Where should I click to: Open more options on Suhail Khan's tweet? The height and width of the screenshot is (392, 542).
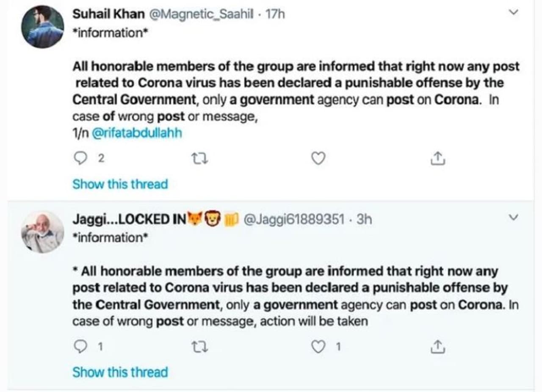pyautogui.click(x=513, y=13)
